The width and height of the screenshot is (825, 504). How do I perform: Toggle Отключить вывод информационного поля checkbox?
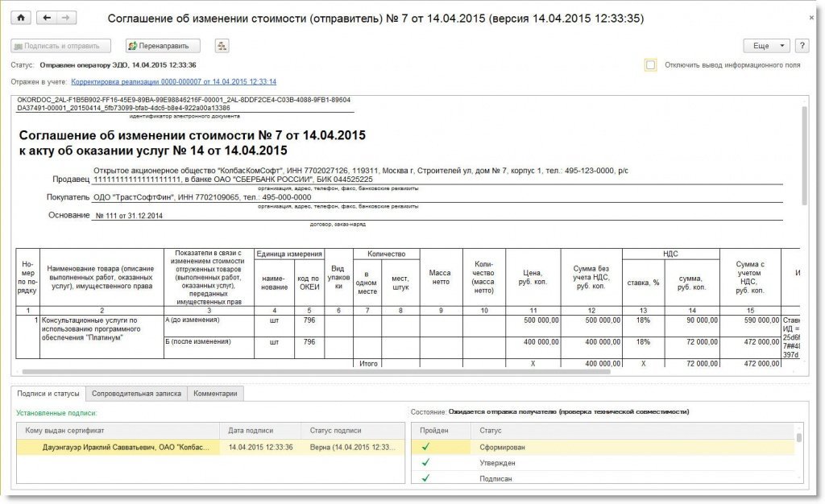(x=650, y=65)
